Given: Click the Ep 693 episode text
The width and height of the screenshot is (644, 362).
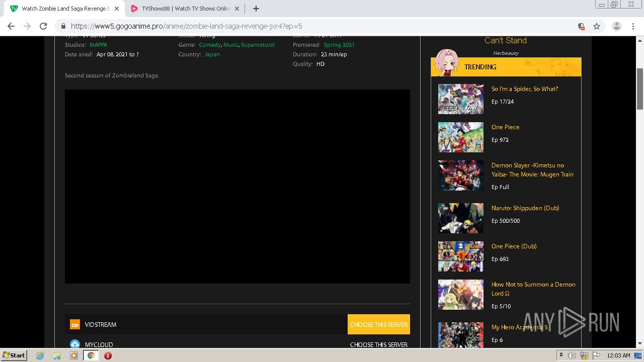Looking at the screenshot, I should tap(500, 259).
